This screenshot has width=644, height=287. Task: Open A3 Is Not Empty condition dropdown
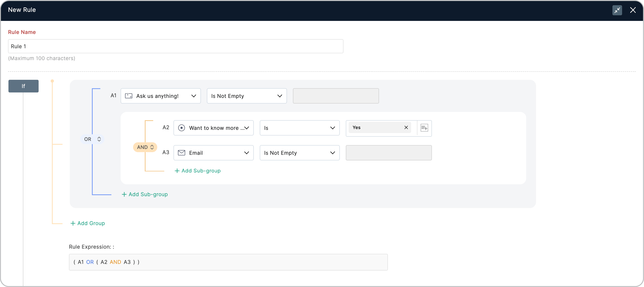300,153
